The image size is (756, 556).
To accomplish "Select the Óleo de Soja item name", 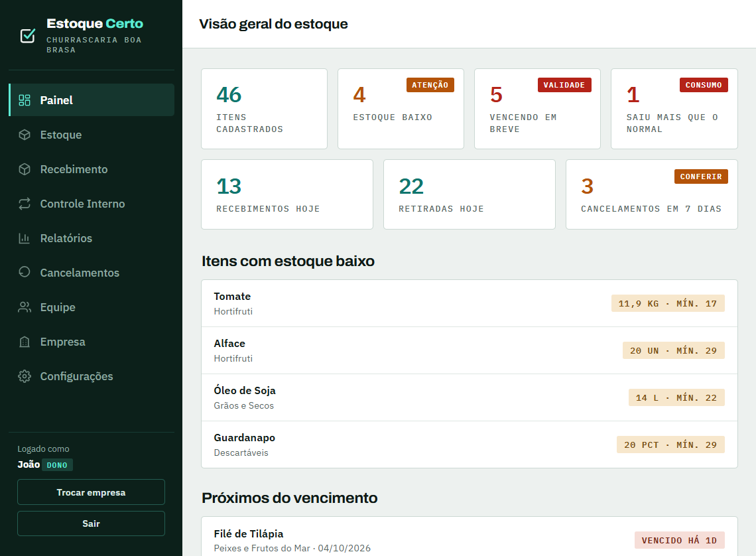I will [245, 390].
